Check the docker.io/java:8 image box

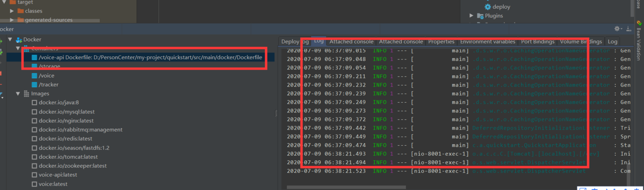[34, 103]
